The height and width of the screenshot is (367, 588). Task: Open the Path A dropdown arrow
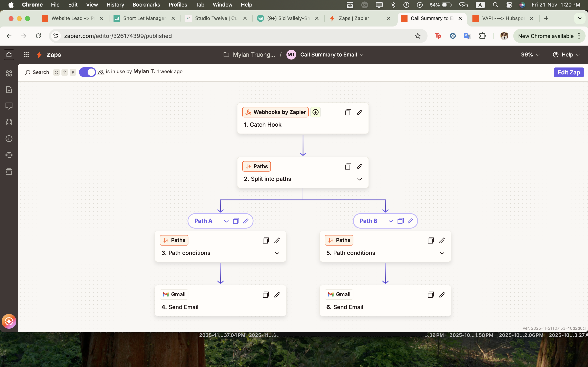point(226,221)
